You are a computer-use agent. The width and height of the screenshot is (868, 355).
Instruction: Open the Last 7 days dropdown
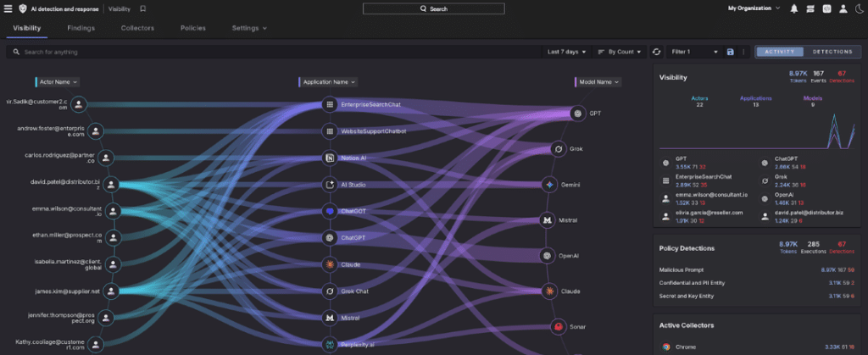[x=566, y=52]
